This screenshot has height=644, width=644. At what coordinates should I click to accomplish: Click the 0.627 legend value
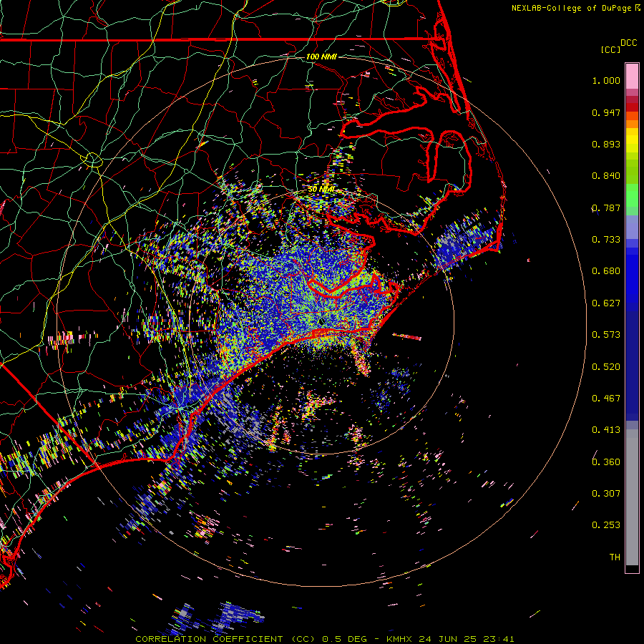pyautogui.click(x=606, y=303)
